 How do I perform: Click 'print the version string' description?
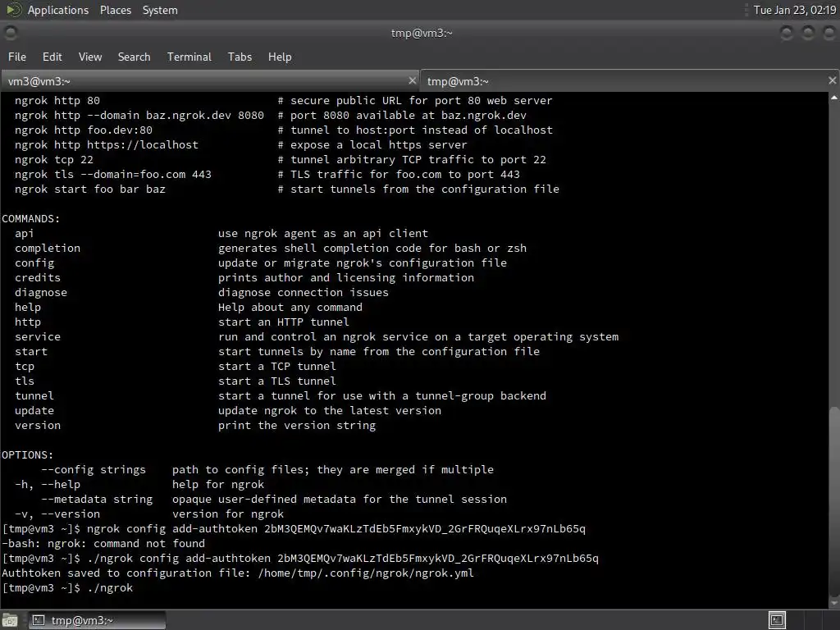[297, 426]
